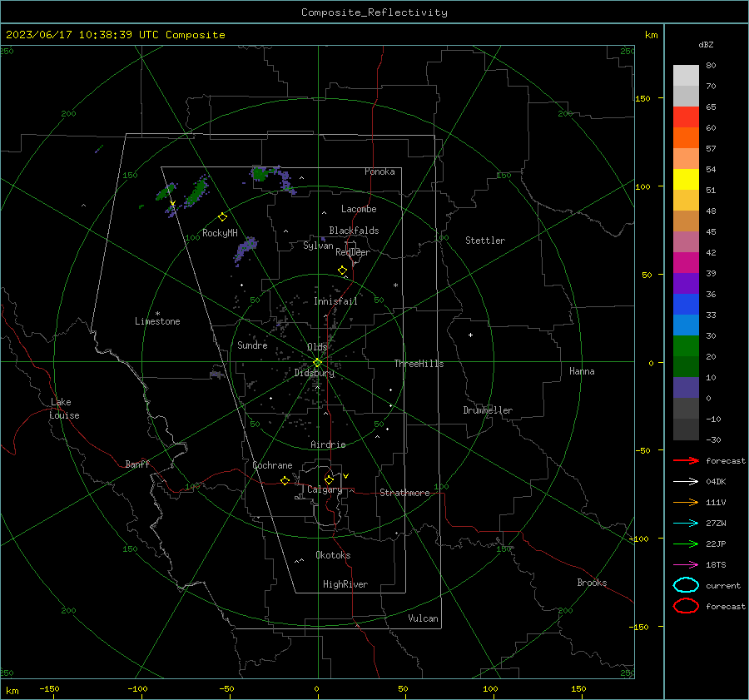
Task: Select the orange 111V arrow icon
Action: pyautogui.click(x=686, y=502)
